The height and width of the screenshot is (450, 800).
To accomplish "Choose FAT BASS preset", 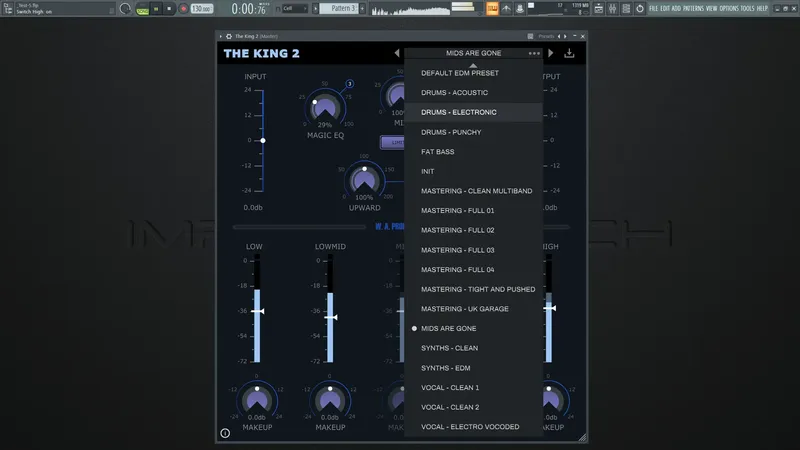I will [x=473, y=152].
